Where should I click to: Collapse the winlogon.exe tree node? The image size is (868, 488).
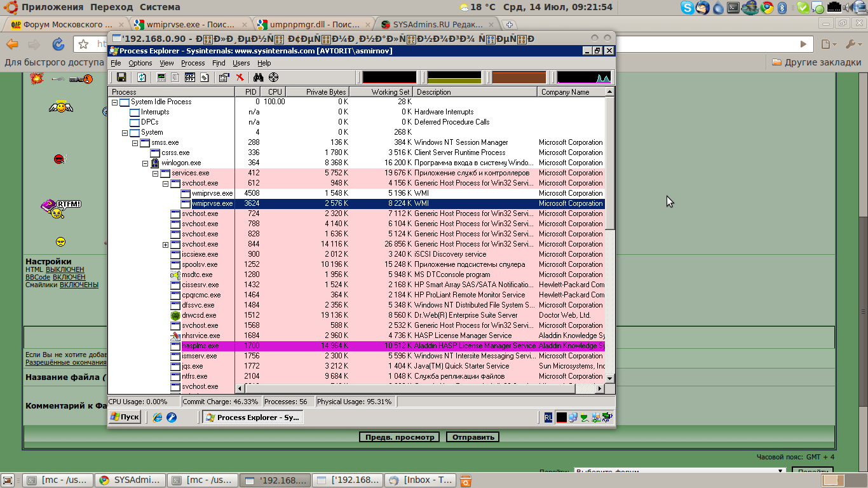146,163
